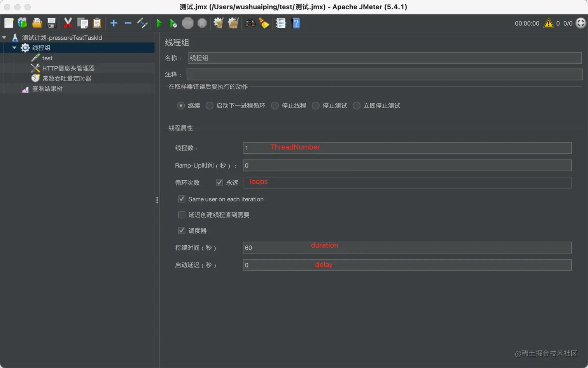
Task: Click the 持续时间 input field
Action: [x=407, y=248]
